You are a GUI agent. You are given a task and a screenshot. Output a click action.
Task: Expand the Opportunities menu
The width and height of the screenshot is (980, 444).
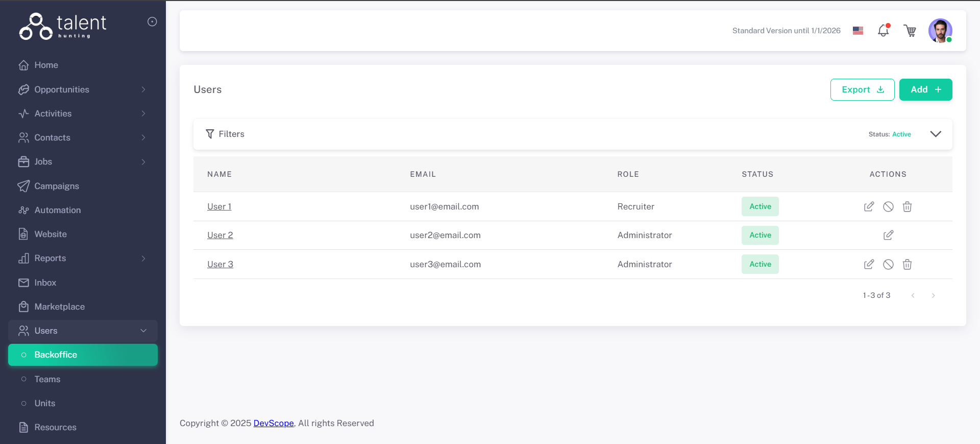point(83,89)
